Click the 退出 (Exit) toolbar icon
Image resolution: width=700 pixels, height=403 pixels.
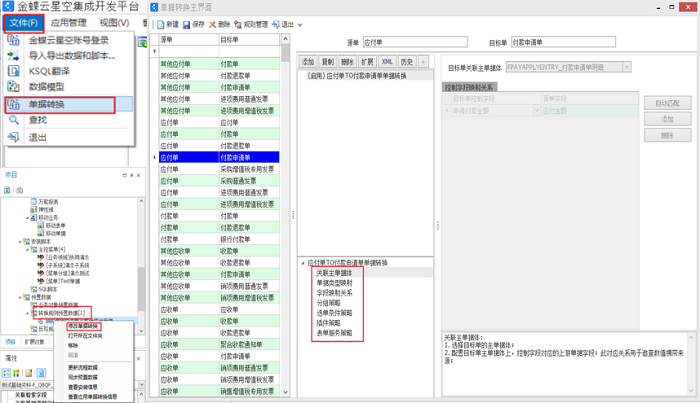tap(289, 24)
